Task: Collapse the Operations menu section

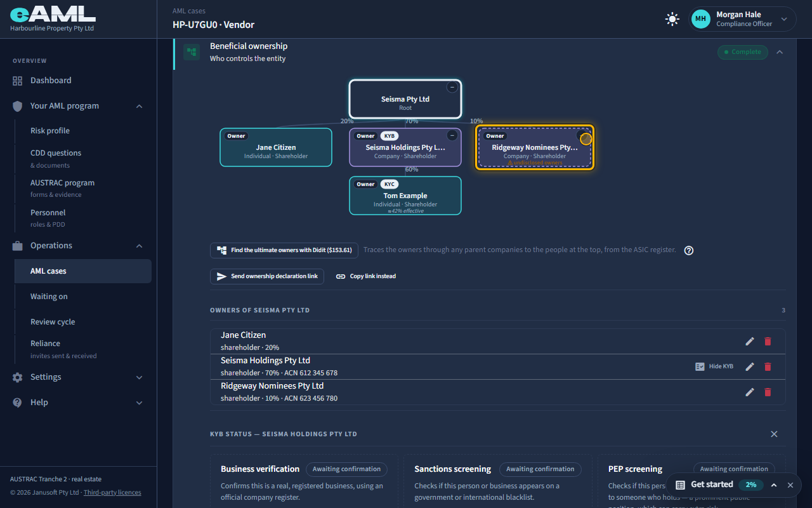Action: (x=79, y=246)
